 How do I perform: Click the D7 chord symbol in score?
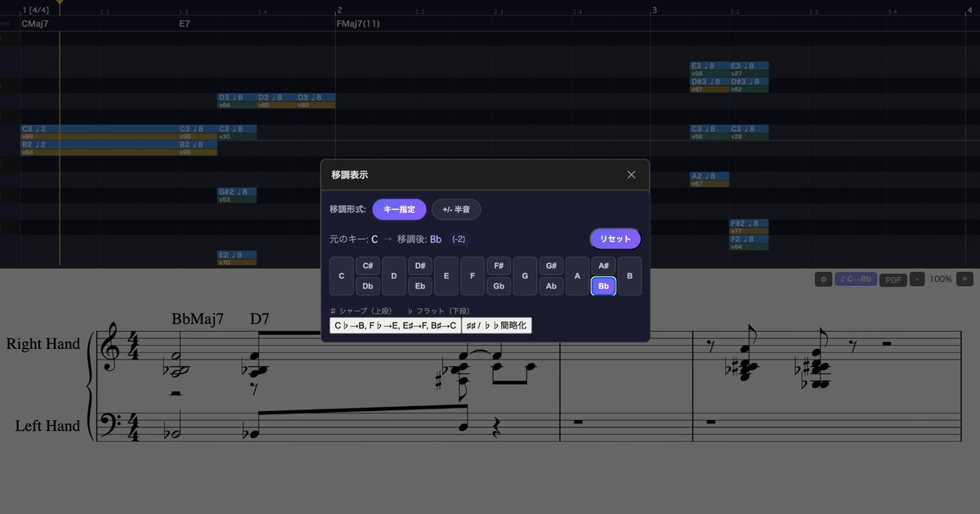pyautogui.click(x=259, y=320)
